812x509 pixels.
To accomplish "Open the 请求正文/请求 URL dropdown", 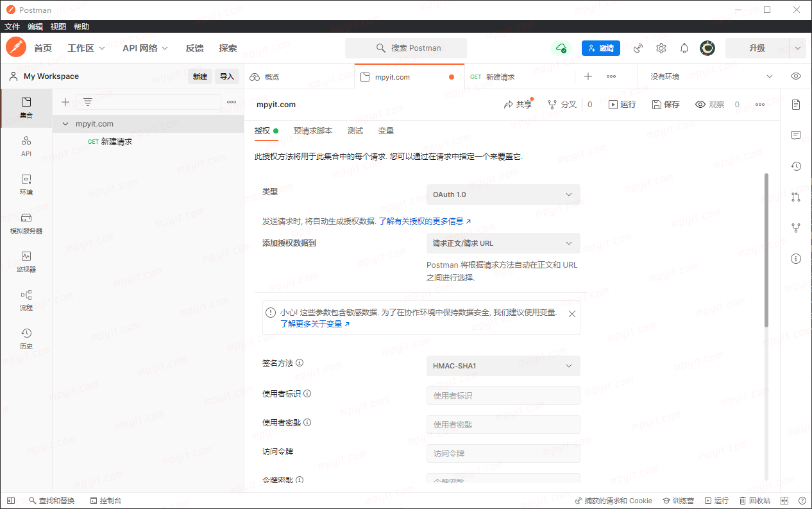I will (503, 243).
